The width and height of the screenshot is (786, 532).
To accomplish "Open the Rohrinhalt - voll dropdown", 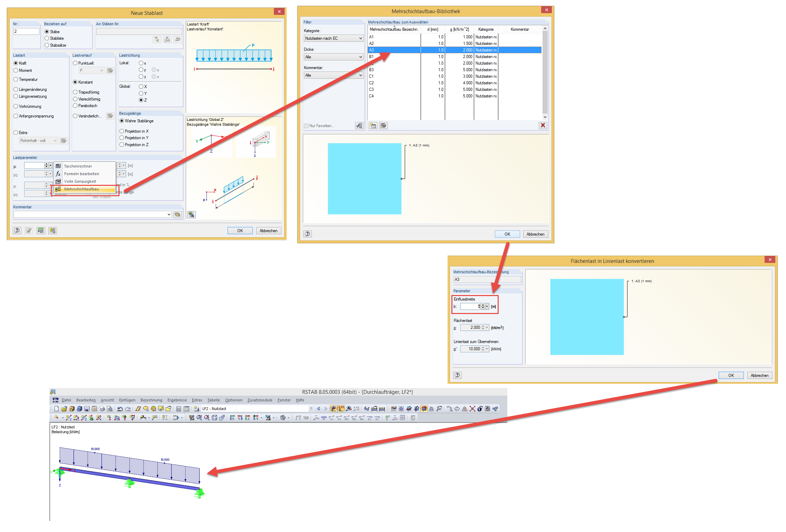I will click(38, 141).
